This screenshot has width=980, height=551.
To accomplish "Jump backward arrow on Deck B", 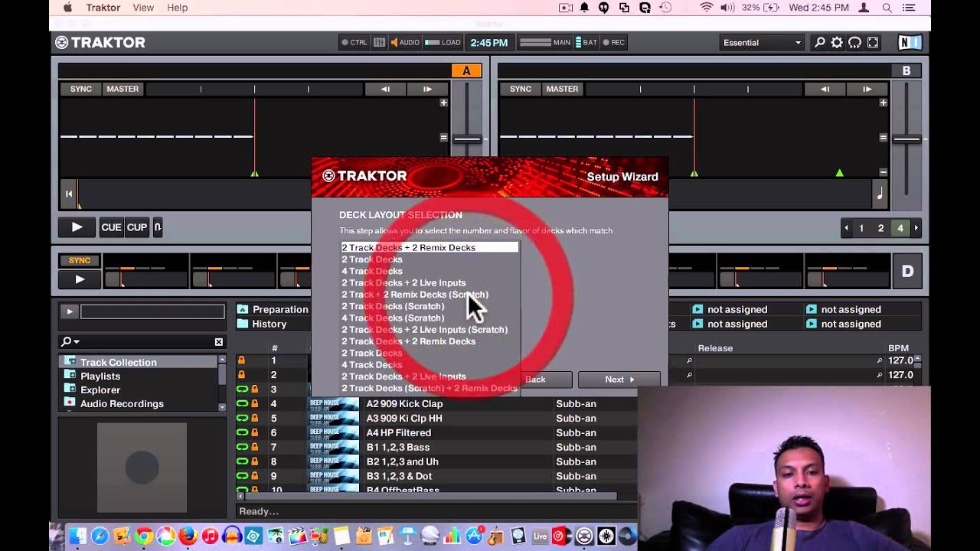I will click(x=825, y=90).
